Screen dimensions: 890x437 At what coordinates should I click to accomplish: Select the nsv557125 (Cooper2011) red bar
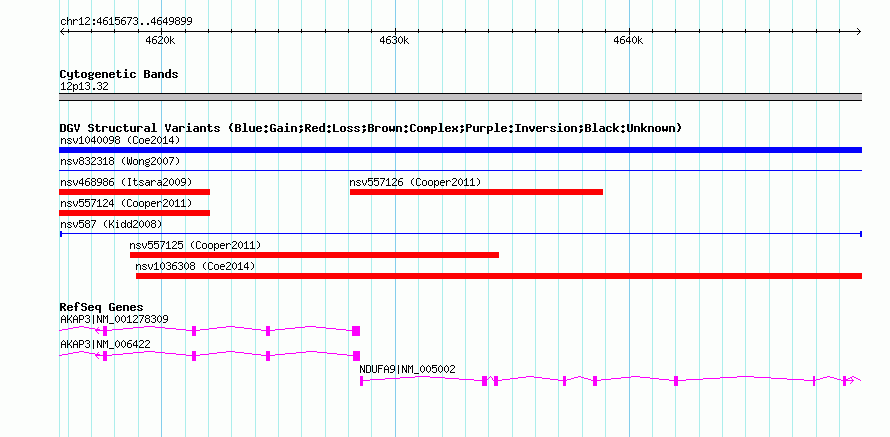pyautogui.click(x=314, y=255)
